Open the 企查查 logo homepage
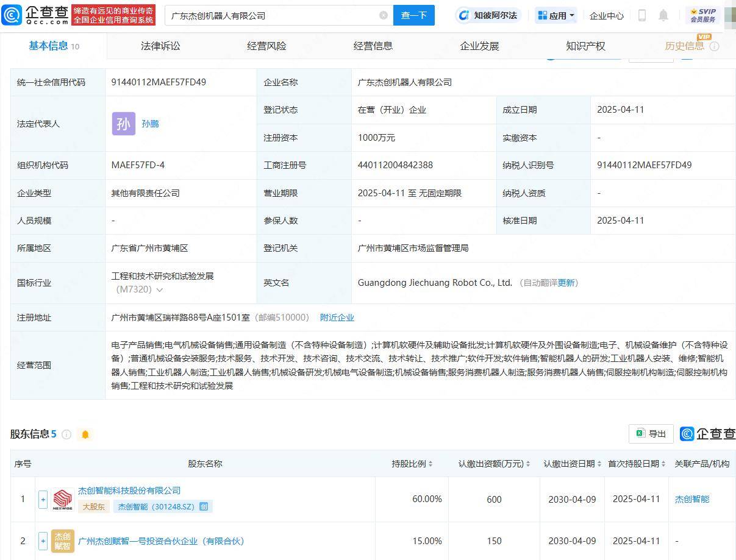This screenshot has height=560, width=736. pos(35,15)
